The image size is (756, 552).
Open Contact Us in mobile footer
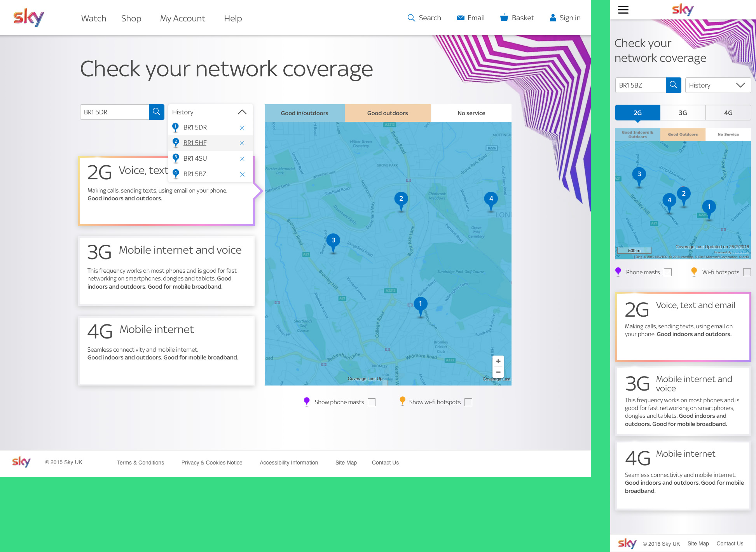(730, 543)
